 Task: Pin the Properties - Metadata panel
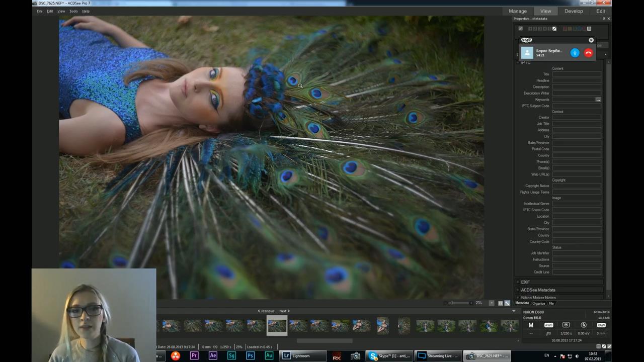(604, 19)
